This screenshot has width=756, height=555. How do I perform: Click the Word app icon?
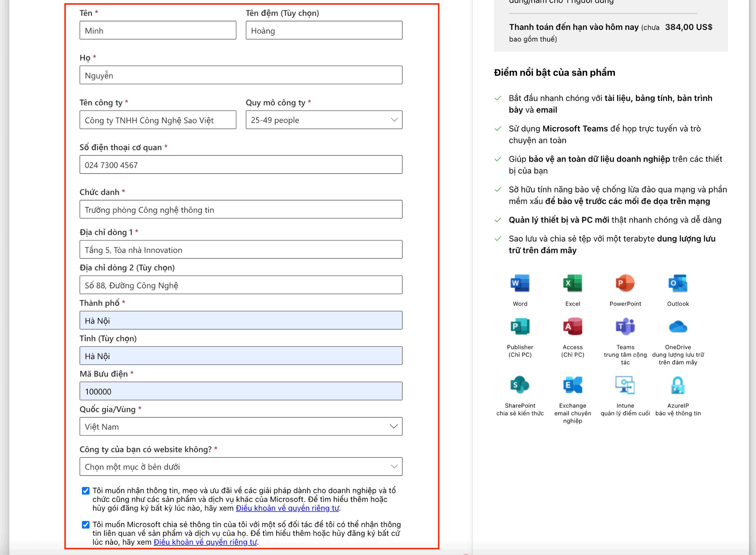click(520, 283)
